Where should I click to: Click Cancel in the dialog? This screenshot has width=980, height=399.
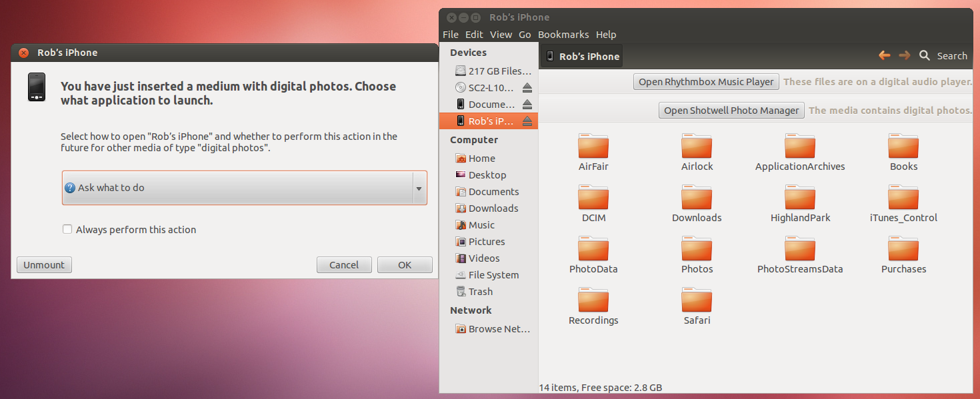click(x=344, y=264)
